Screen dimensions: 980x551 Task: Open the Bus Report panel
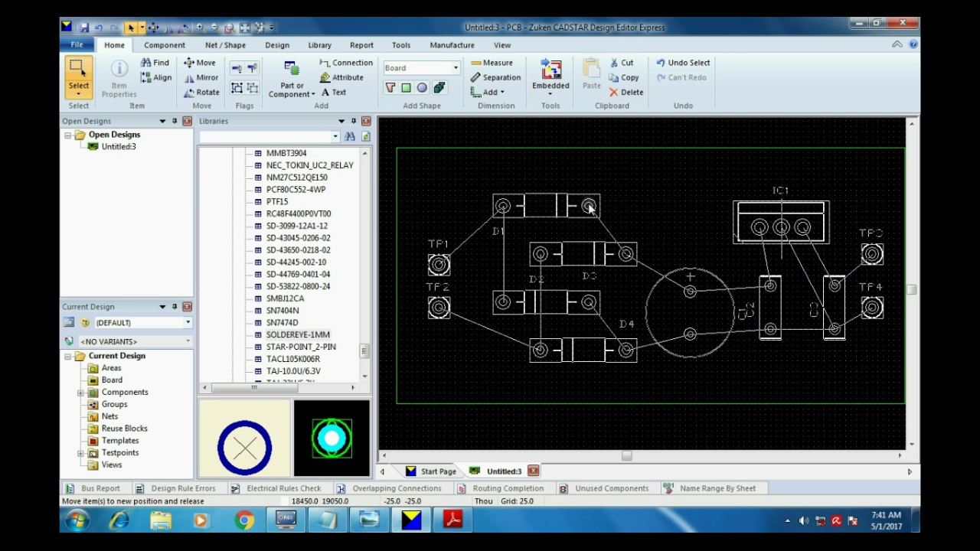93,488
